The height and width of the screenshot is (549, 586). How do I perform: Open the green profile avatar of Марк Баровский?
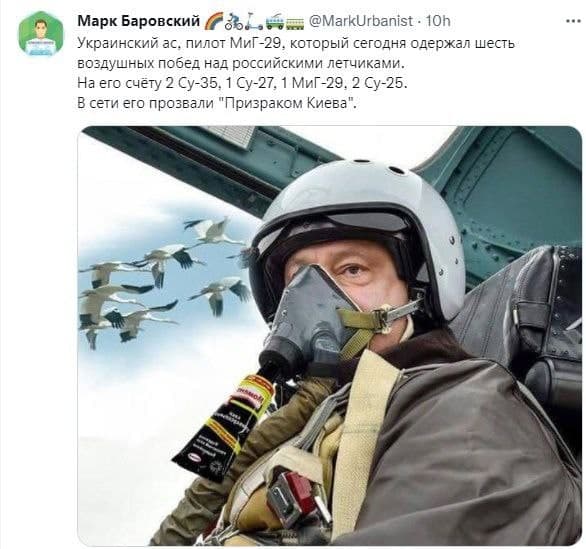coord(41,34)
